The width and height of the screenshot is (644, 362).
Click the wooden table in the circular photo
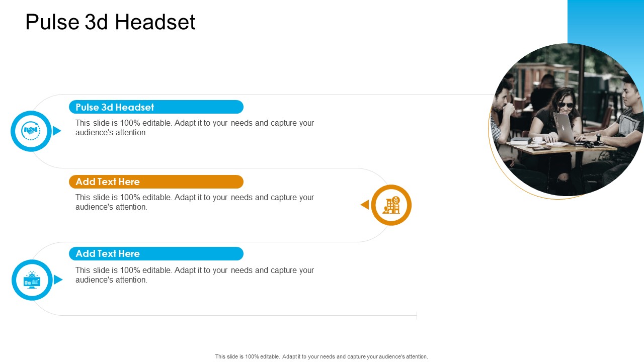click(563, 149)
